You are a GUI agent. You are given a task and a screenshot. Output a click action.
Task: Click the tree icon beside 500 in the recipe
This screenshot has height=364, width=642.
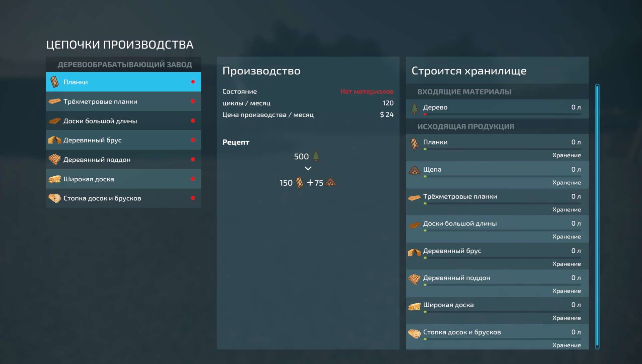[x=316, y=156]
